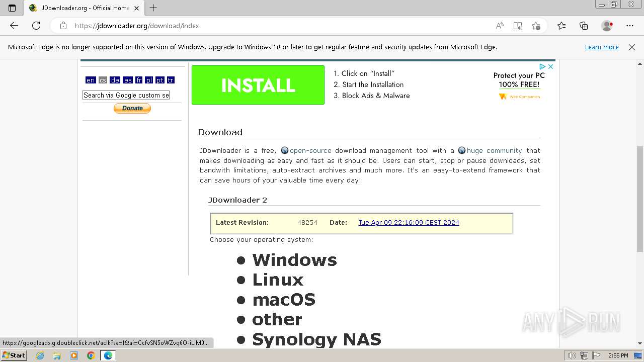Open the Windows Start menu

[x=14, y=355]
